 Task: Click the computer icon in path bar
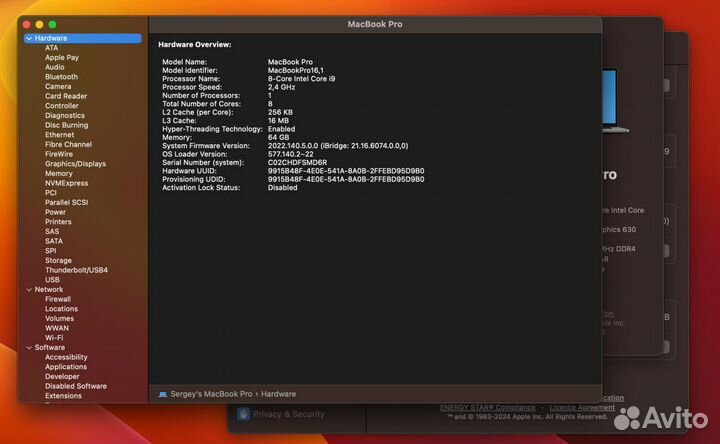coord(163,394)
